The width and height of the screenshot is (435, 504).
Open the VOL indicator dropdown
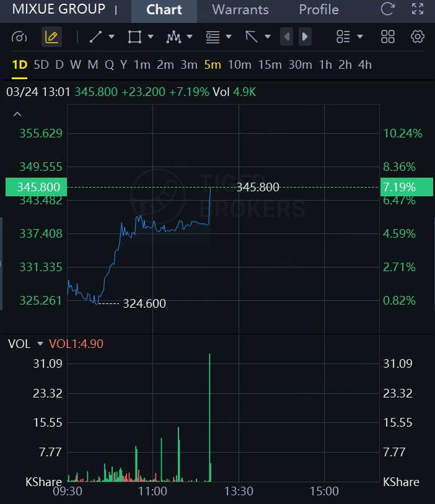click(x=40, y=344)
